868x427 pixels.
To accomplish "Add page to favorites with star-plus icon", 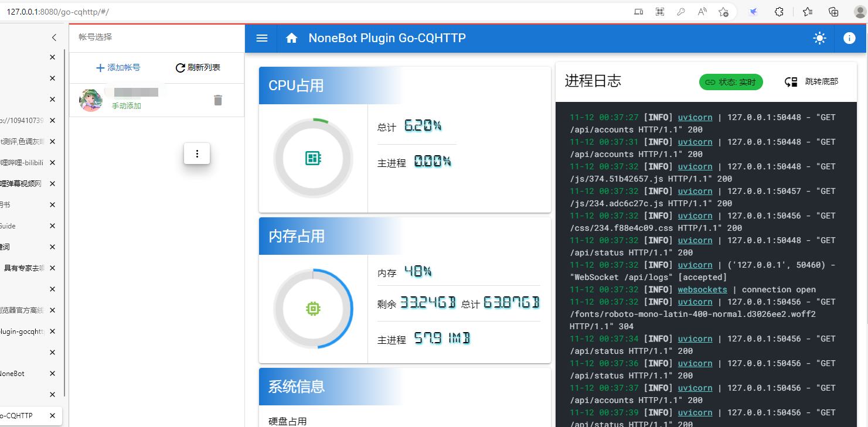I will (x=723, y=12).
